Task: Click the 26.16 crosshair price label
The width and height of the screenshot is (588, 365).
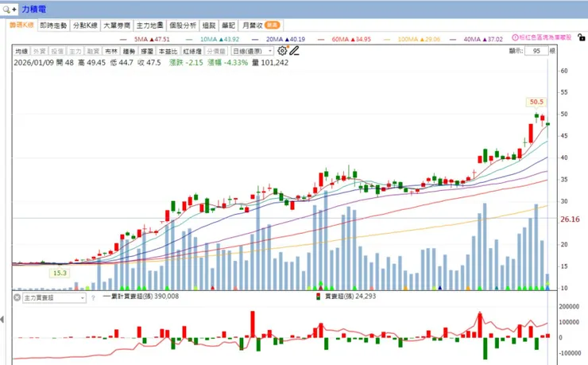Action: (x=570, y=219)
